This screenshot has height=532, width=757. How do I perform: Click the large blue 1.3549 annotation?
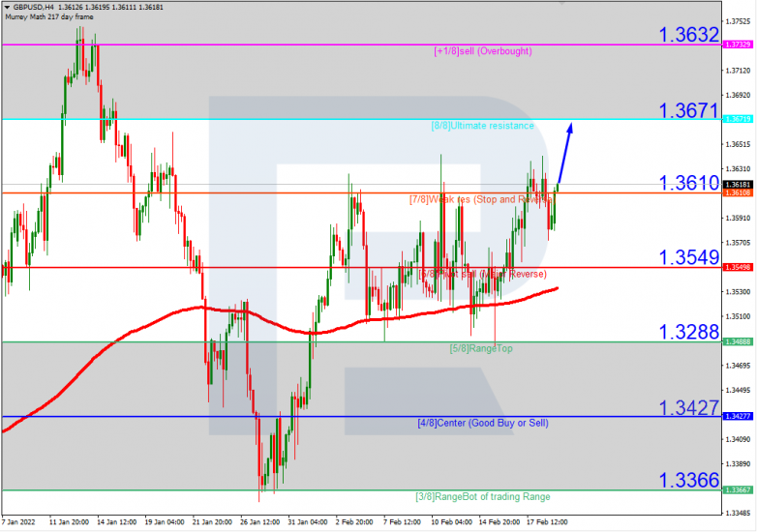click(688, 257)
